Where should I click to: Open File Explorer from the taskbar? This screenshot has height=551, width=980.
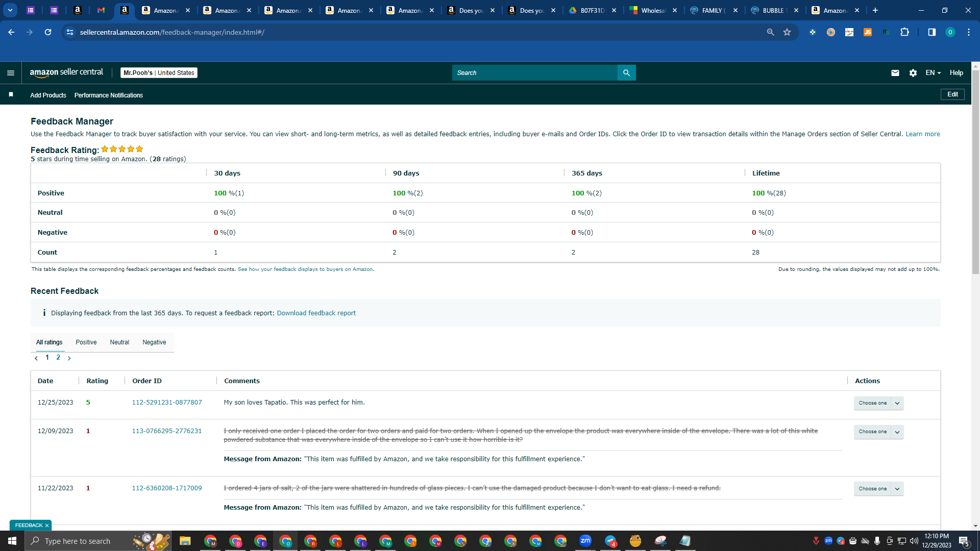(185, 541)
